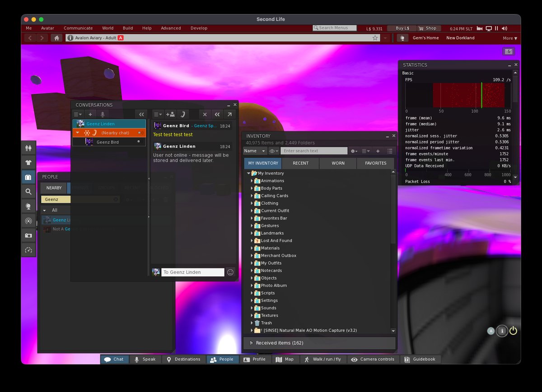Viewport: 542px width, 392px height.
Task: Expand the Clothing folder in inventory
Action: click(252, 203)
